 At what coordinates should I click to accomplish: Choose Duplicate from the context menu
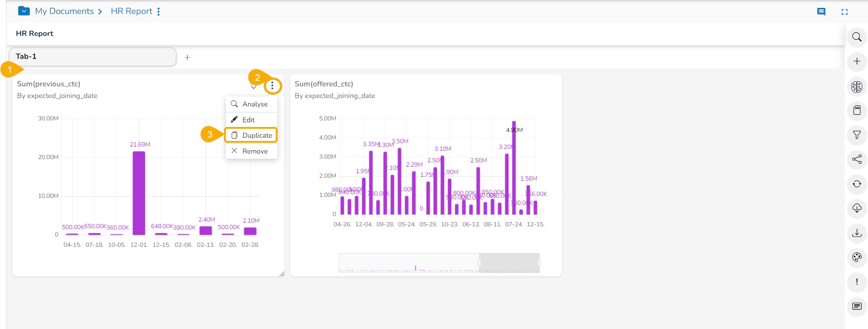click(252, 135)
